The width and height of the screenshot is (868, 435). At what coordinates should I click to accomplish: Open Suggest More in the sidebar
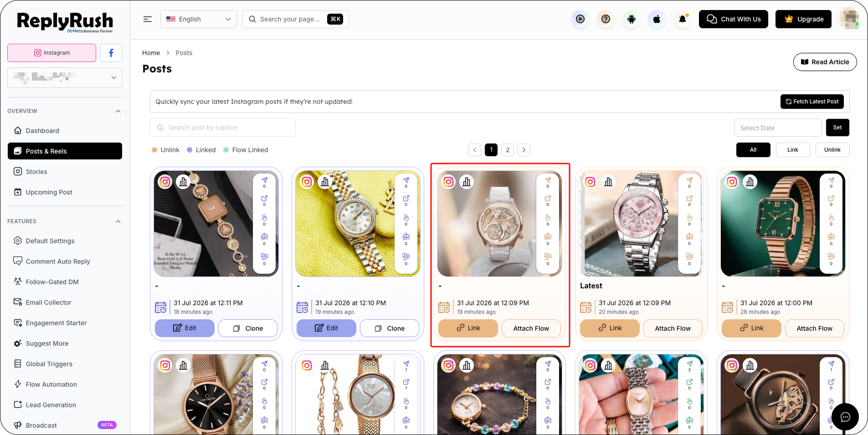pyautogui.click(x=65, y=343)
